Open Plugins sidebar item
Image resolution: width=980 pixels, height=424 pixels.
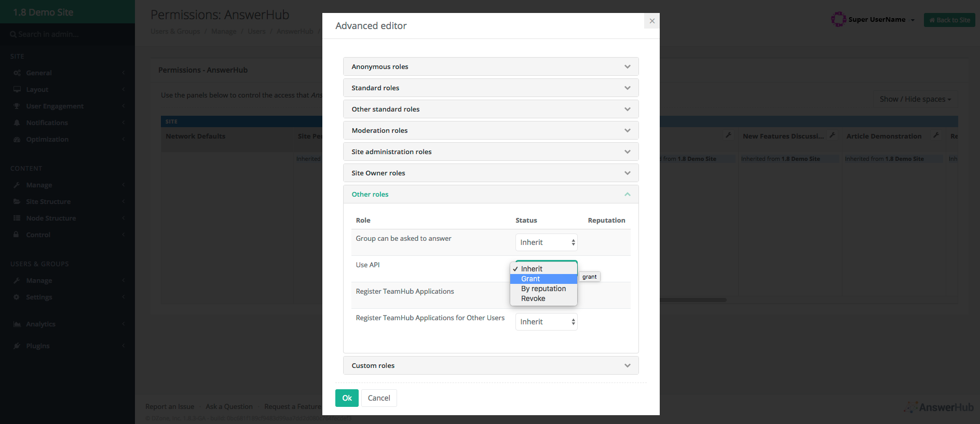point(67,346)
